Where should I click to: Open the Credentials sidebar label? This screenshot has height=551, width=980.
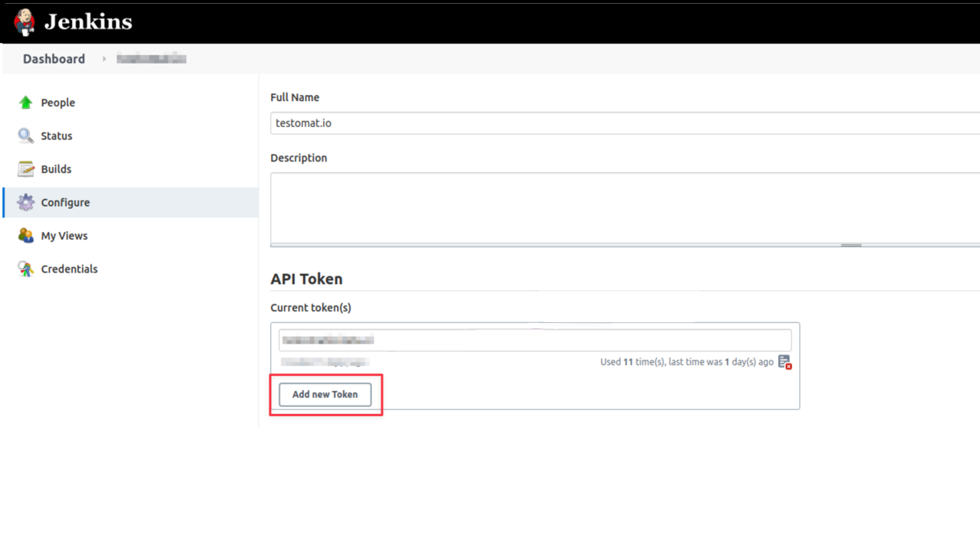(69, 269)
